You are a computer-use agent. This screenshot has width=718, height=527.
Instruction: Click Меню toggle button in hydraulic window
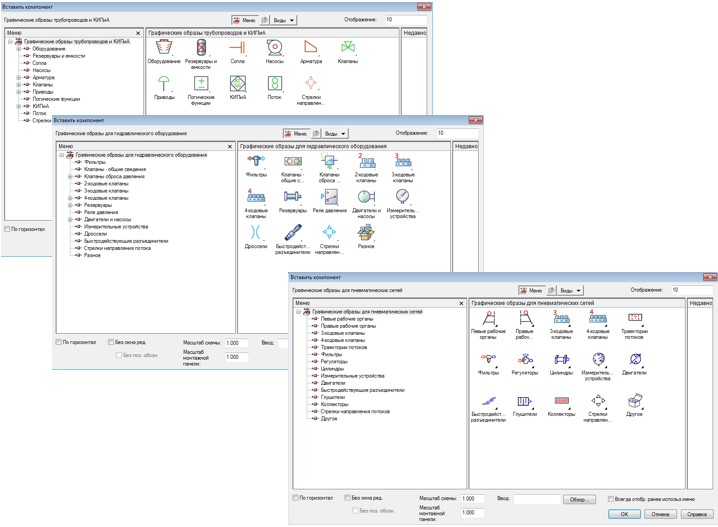point(296,134)
